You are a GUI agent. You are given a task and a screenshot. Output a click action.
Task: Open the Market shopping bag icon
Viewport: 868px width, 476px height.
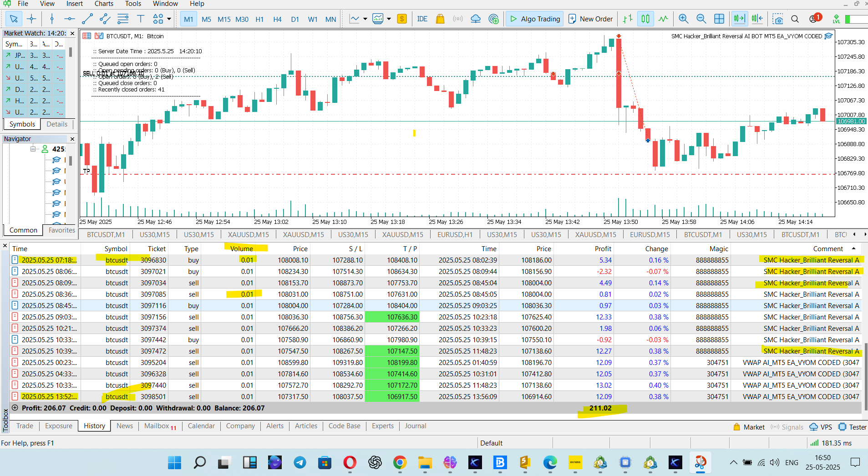pos(440,19)
